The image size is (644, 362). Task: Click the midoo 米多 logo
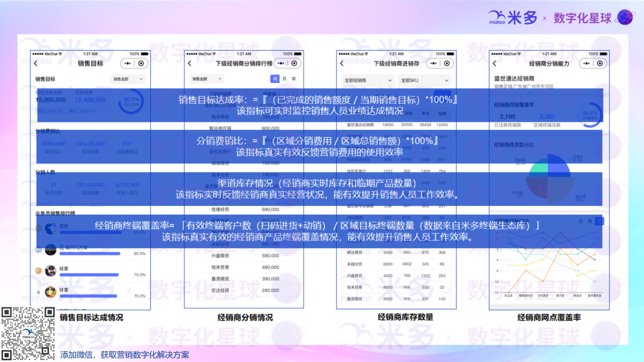[513, 18]
